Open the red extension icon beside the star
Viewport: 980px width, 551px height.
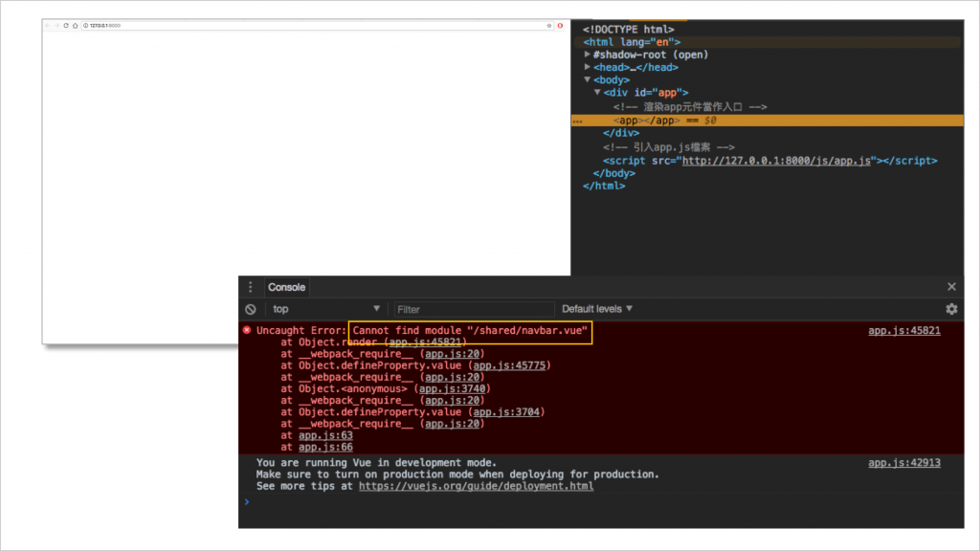(x=560, y=26)
